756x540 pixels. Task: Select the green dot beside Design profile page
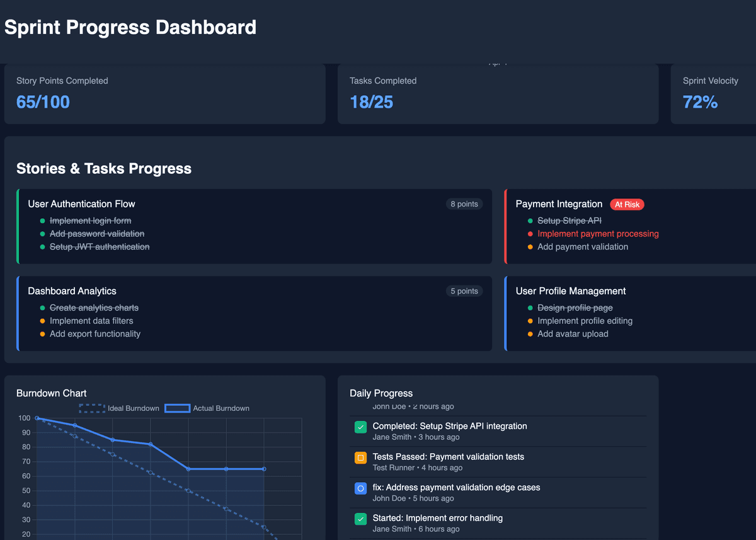tap(530, 308)
